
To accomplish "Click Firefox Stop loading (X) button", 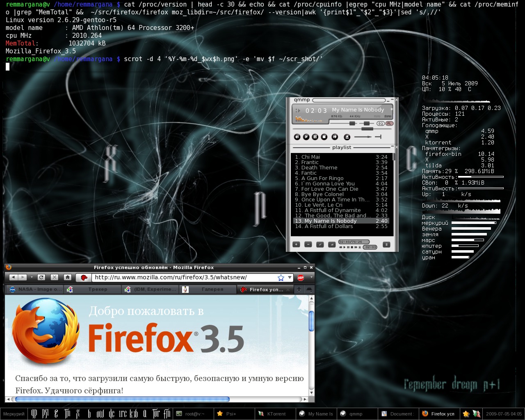I will (55, 277).
